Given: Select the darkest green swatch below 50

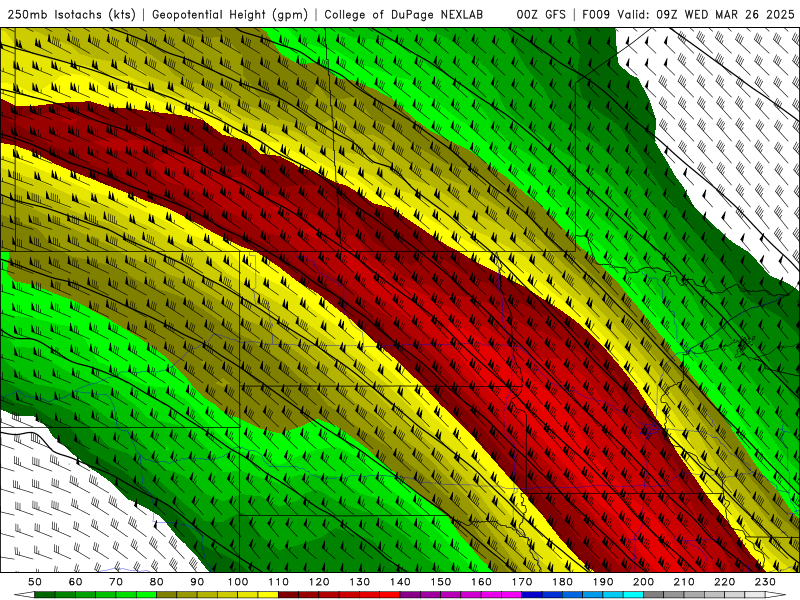Looking at the screenshot, I should (x=45, y=595).
